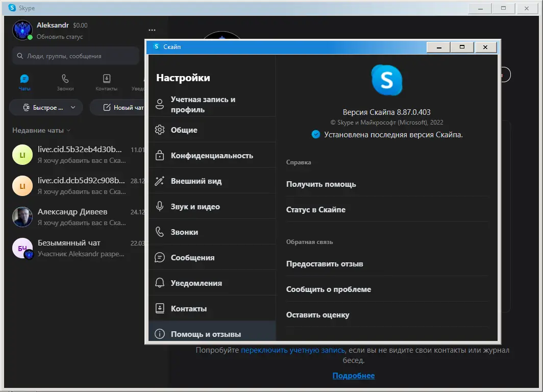Click the Notifications bell icon
The height and width of the screenshot is (392, 543).
160,283
